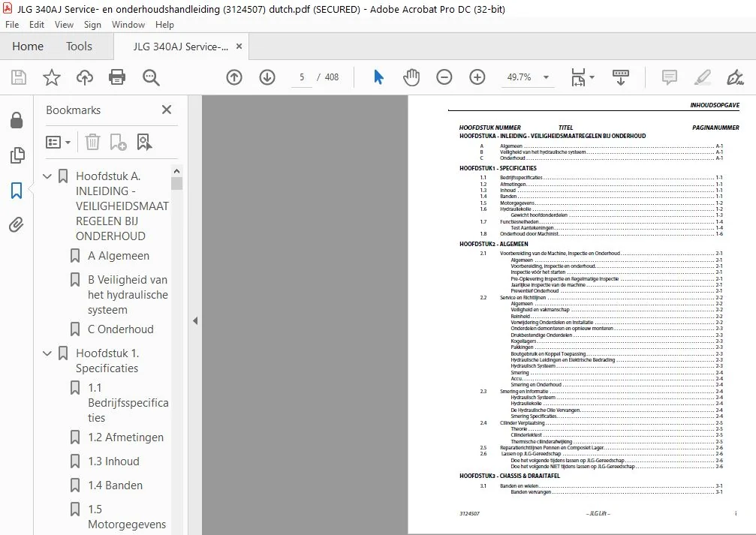This screenshot has height=535, width=756.
Task: Close the JLG 340AJ Service document tab
Action: click(239, 47)
